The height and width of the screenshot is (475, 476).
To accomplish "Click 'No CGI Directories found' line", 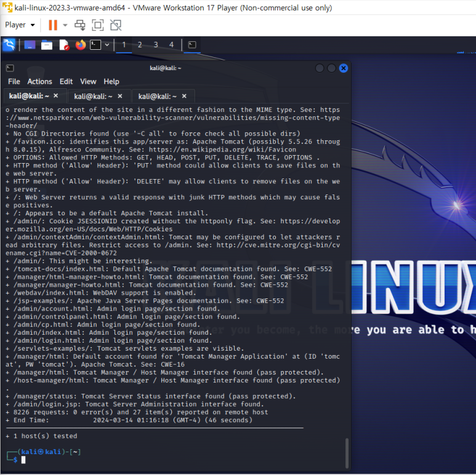I will click(153, 134).
